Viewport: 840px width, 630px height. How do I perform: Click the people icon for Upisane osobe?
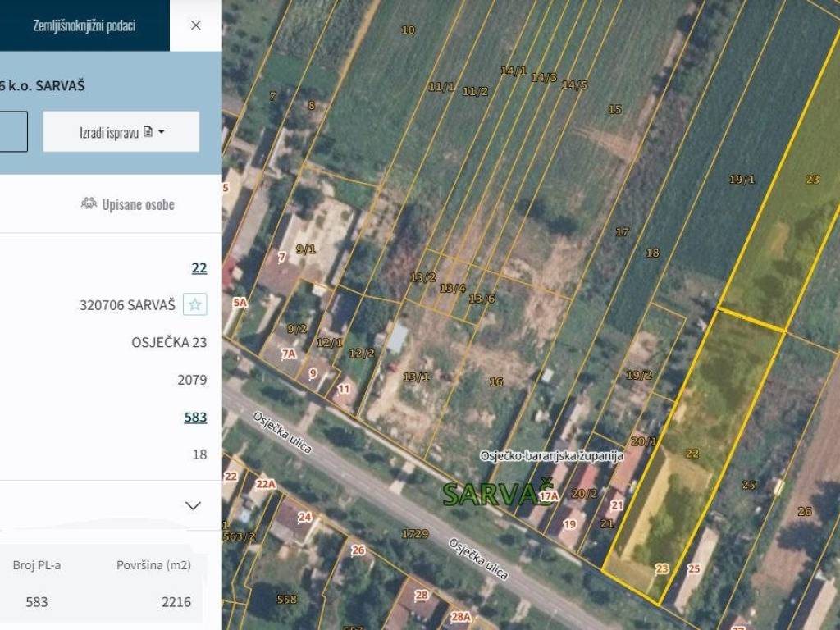point(89,203)
